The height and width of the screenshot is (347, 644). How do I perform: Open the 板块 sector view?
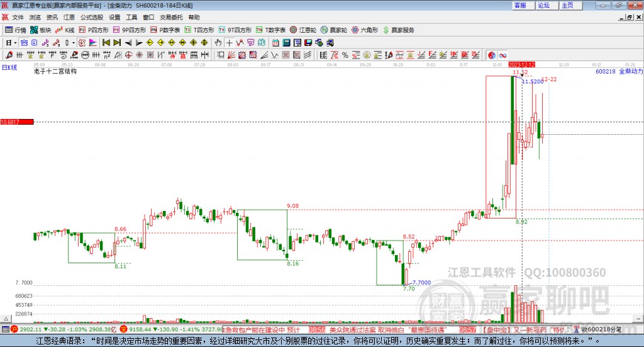[x=40, y=30]
